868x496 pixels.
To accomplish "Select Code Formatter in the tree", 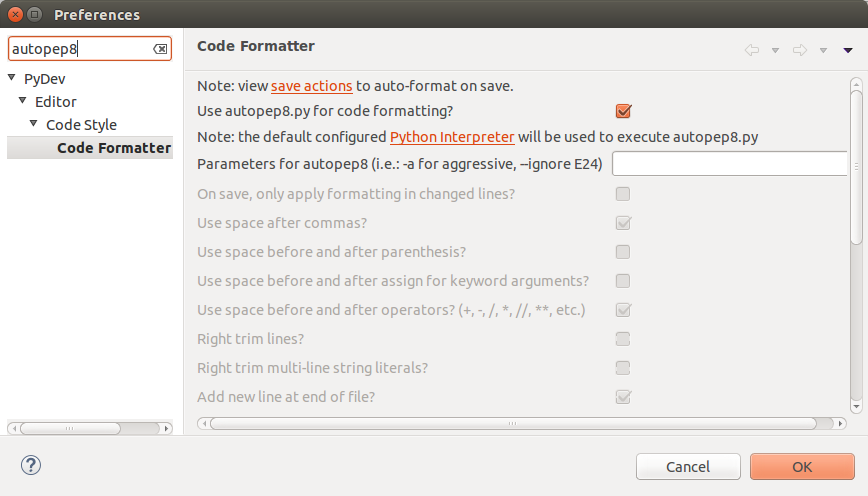I will point(114,148).
